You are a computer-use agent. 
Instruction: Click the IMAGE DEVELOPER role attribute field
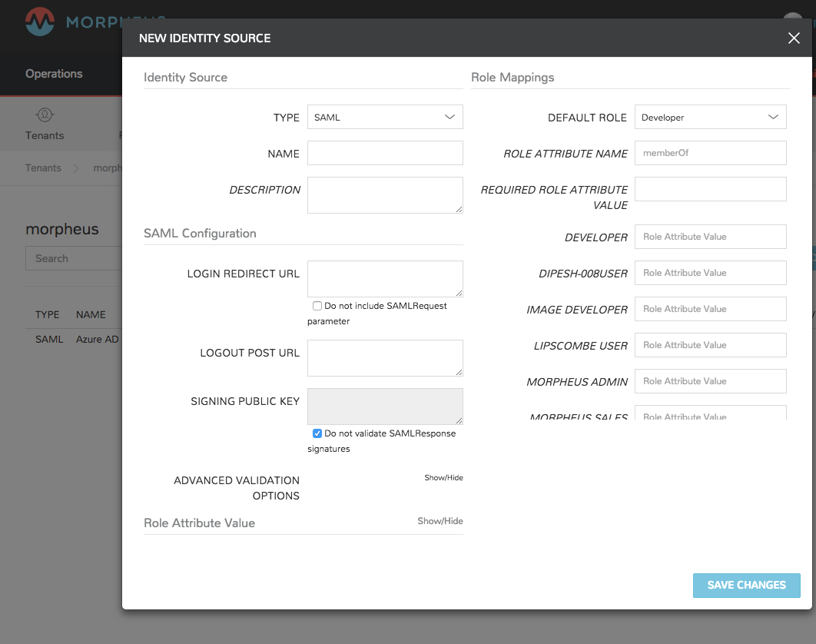click(711, 309)
